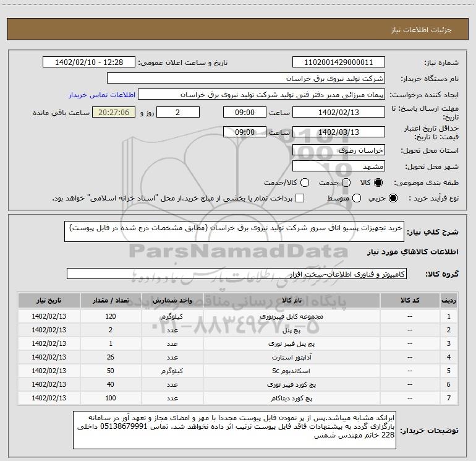Click item name مجموعه کابل فیبرنوری
Screen dimensions: 476x461
point(291,316)
